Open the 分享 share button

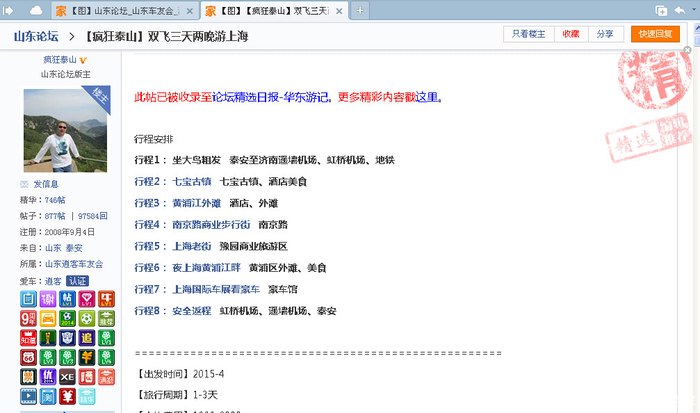tap(603, 34)
